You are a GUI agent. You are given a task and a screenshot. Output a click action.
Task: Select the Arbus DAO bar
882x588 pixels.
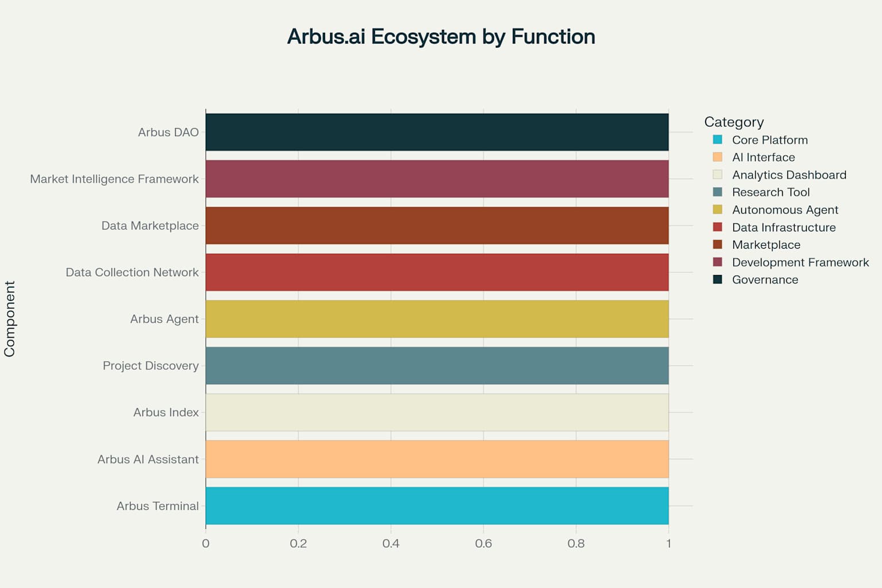coord(437,132)
